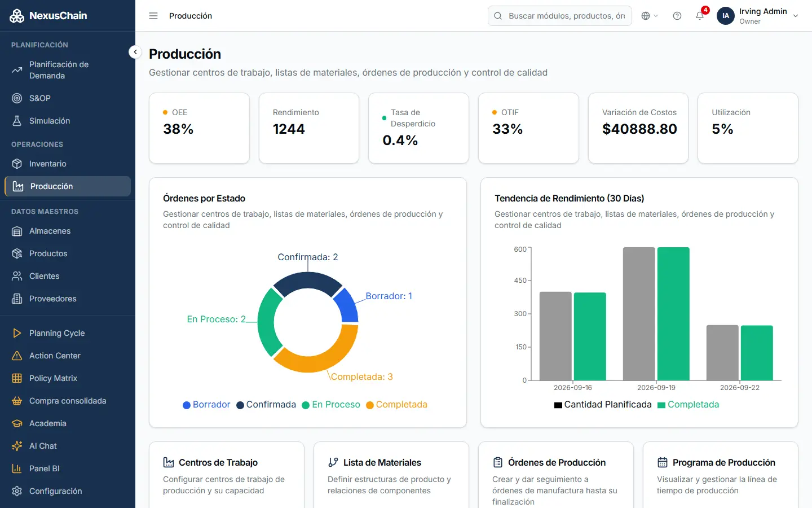Click the S&OP target icon
This screenshot has height=508, width=812.
click(x=17, y=98)
